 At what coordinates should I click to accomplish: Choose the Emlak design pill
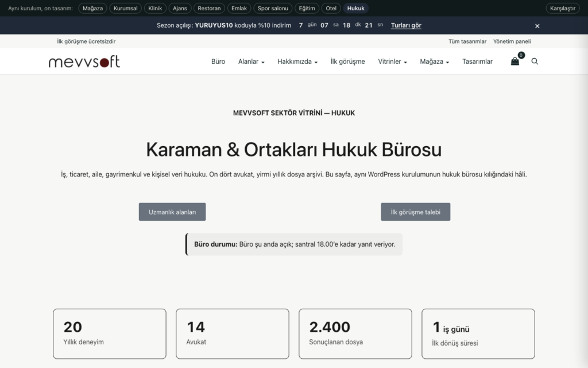click(x=239, y=8)
